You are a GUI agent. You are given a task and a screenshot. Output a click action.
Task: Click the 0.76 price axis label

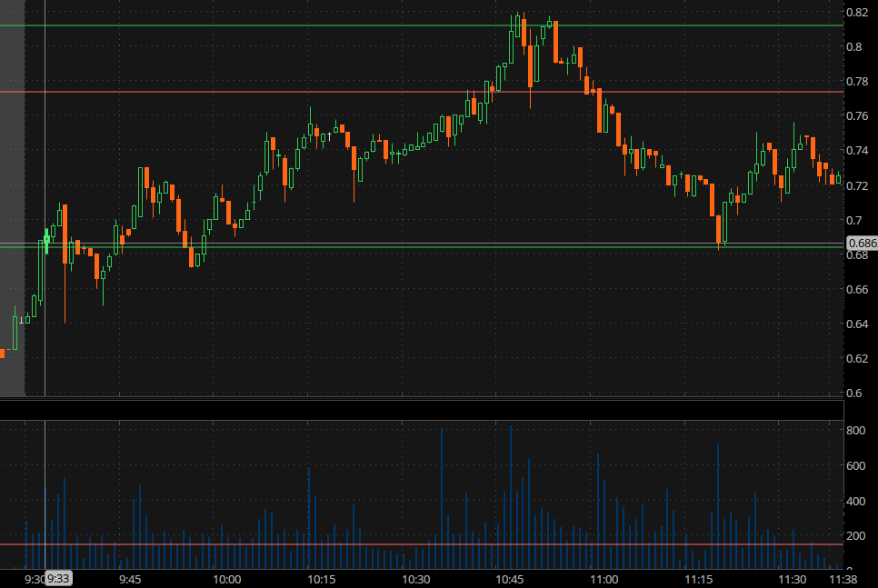857,116
